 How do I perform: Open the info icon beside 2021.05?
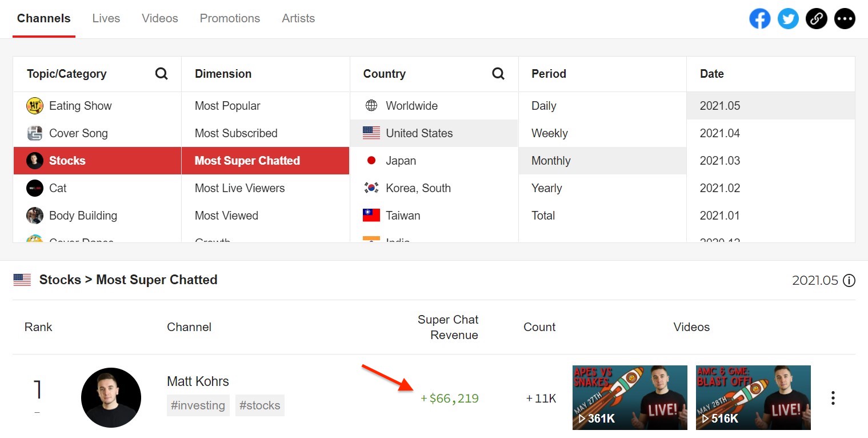point(849,280)
